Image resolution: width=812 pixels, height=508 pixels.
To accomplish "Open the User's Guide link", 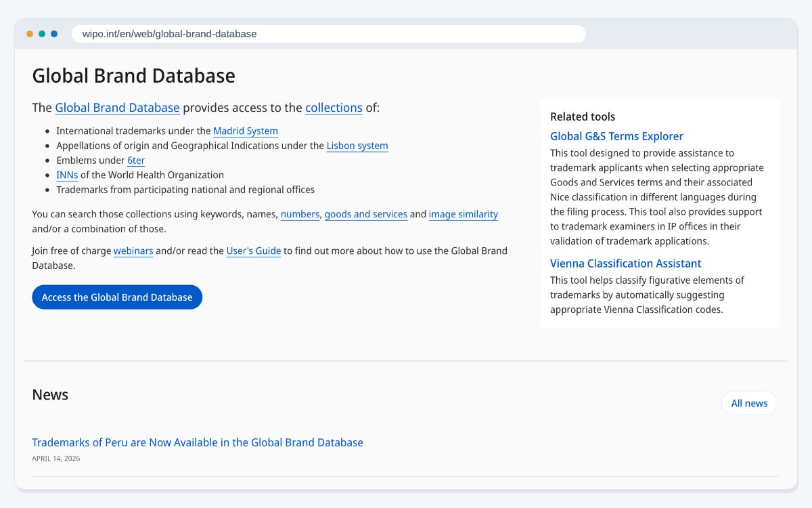I will coord(254,251).
